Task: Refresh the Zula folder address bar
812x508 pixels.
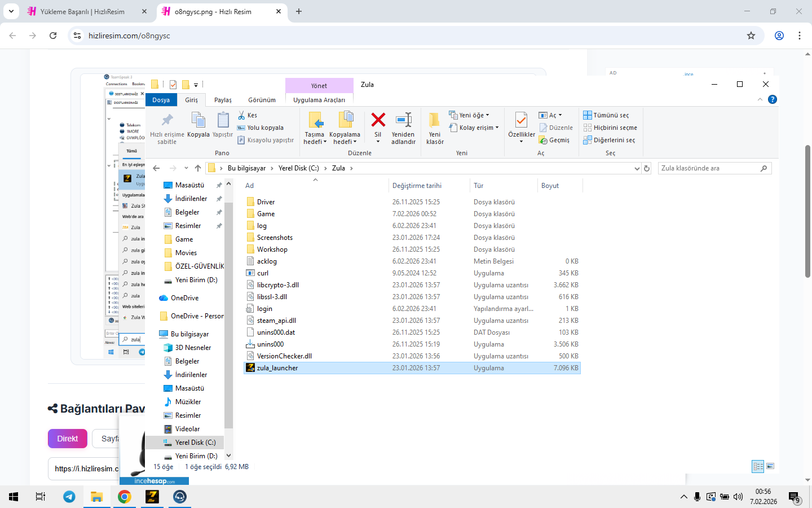Action: coord(647,168)
